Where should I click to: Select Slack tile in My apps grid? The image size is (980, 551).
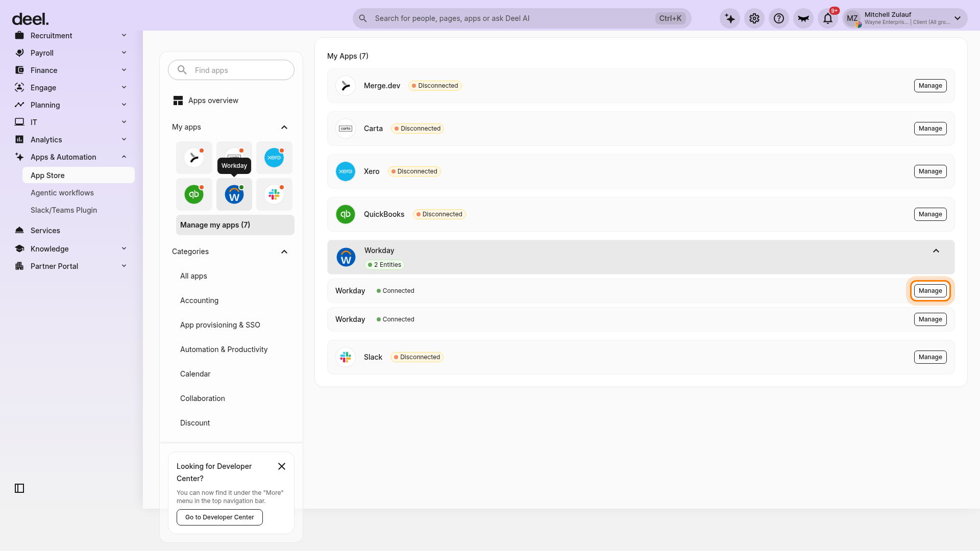[x=274, y=194]
